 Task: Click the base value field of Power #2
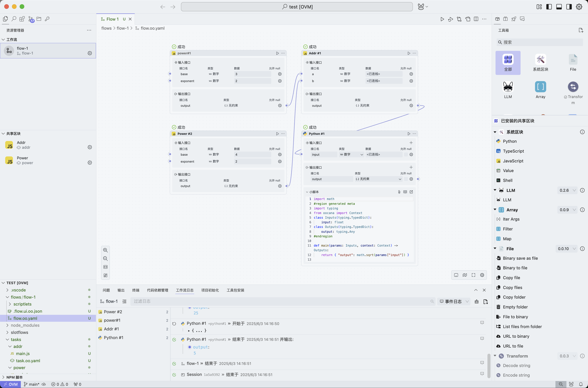[x=252, y=154]
